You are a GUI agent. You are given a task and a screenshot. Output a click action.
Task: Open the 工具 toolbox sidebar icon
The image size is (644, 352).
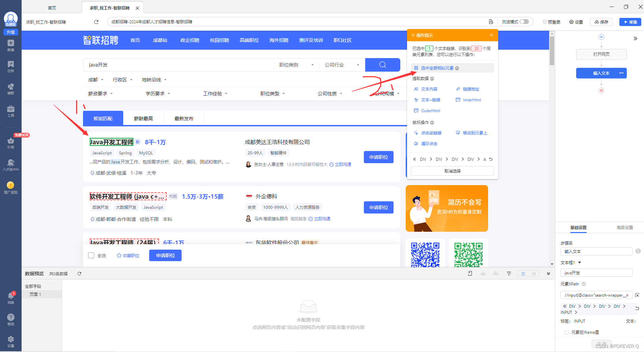(11, 111)
